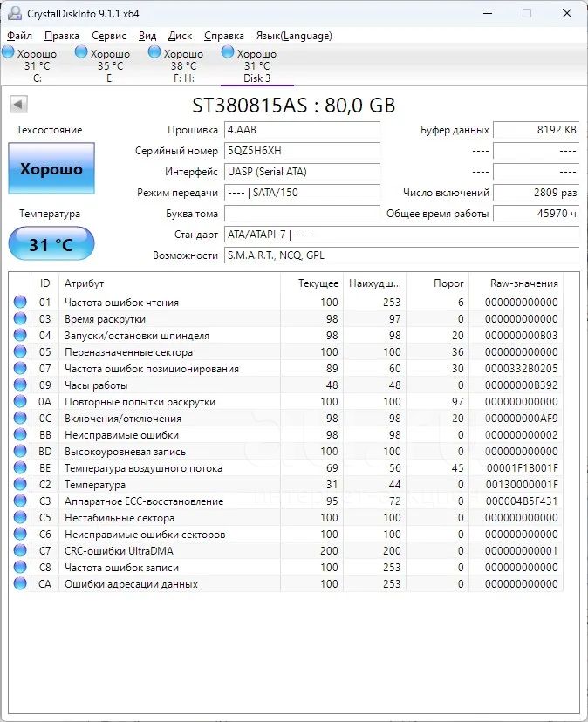This screenshot has height=722, width=588.
Task: Select disk C: tab at 31 °C
Action: pos(37,65)
